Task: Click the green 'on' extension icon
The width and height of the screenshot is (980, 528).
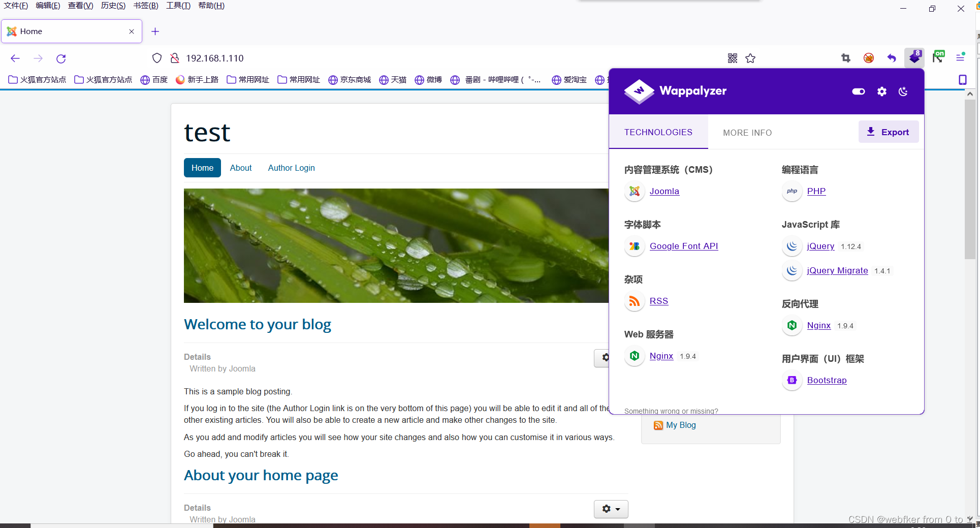Action: pyautogui.click(x=938, y=57)
